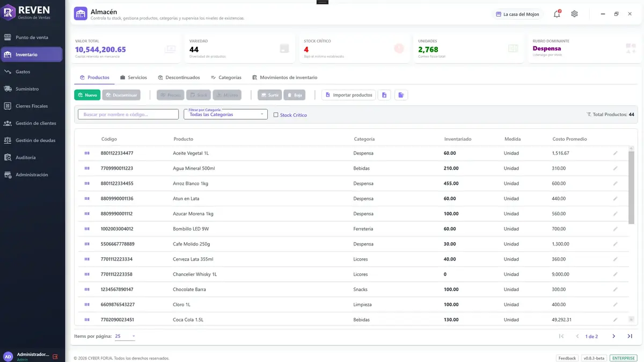Open the notifications bell
Viewport: 644px width, 362px height.
click(557, 14)
